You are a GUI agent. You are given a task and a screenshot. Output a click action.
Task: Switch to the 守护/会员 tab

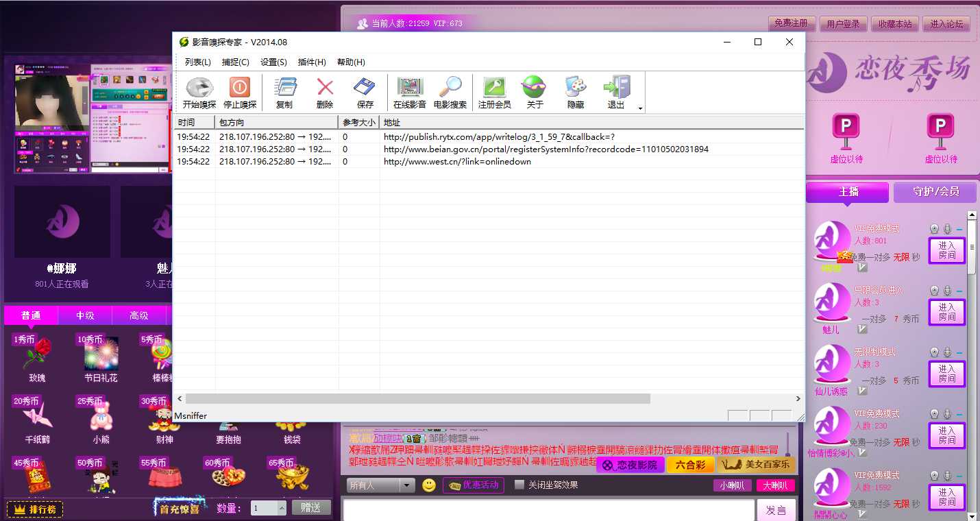(x=935, y=192)
